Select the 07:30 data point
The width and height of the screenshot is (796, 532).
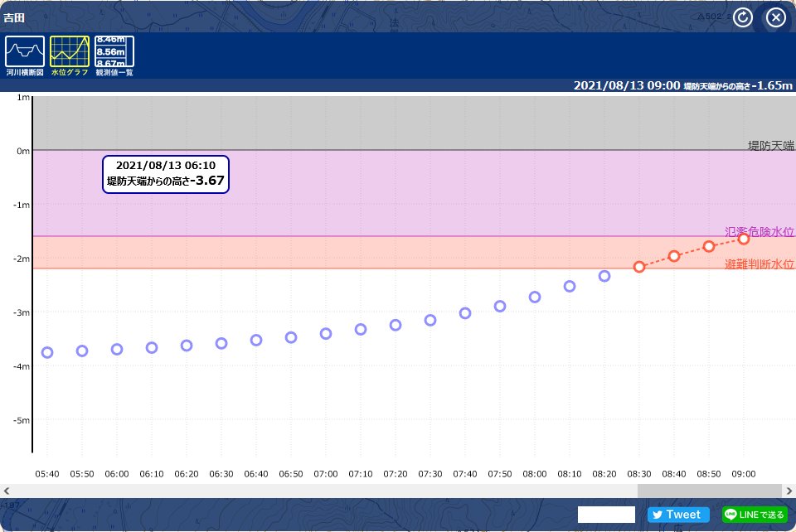click(430, 320)
